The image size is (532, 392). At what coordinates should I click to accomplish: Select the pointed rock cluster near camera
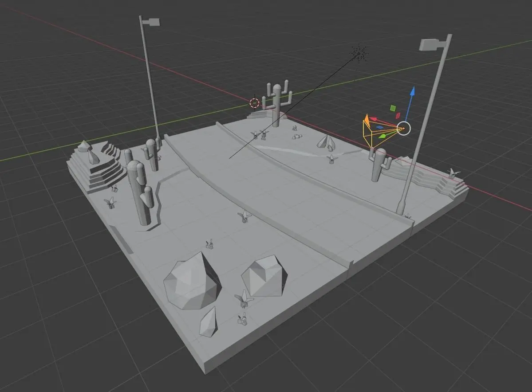tap(326, 142)
